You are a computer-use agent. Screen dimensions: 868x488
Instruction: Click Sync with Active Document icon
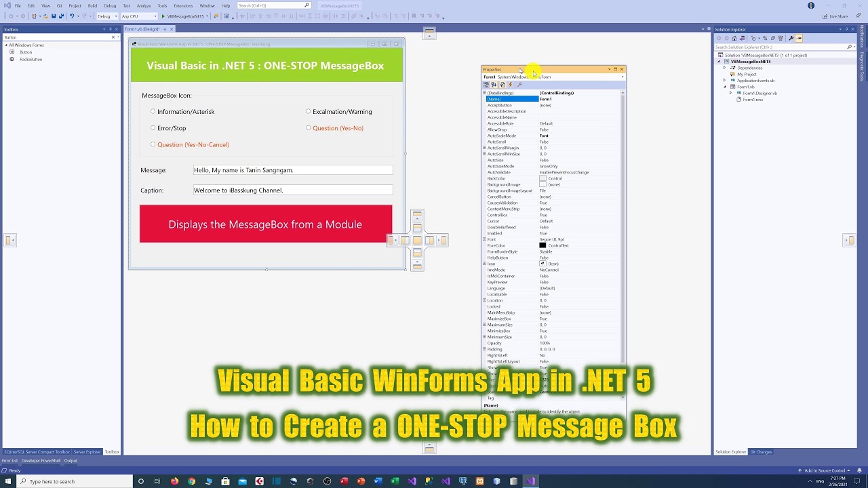765,38
